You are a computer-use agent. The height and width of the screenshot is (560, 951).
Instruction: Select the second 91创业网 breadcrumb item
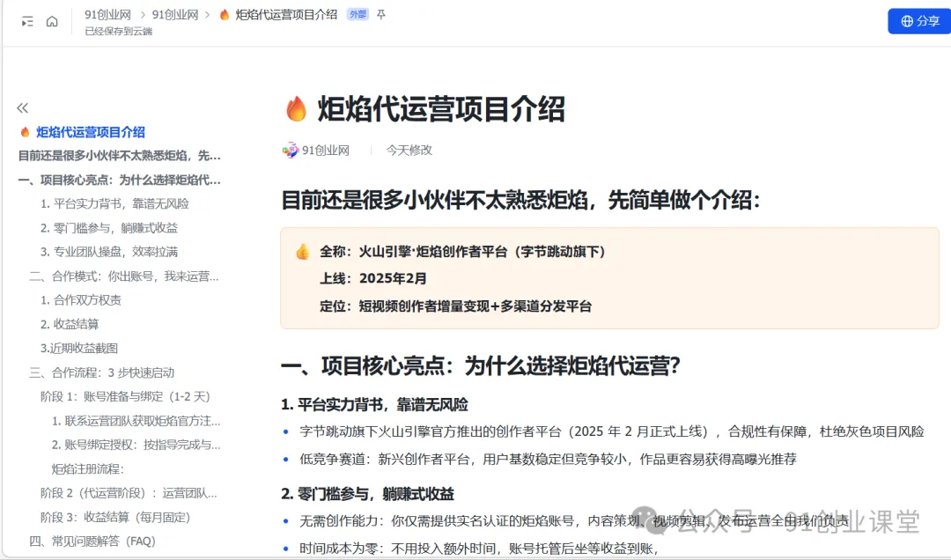point(176,14)
